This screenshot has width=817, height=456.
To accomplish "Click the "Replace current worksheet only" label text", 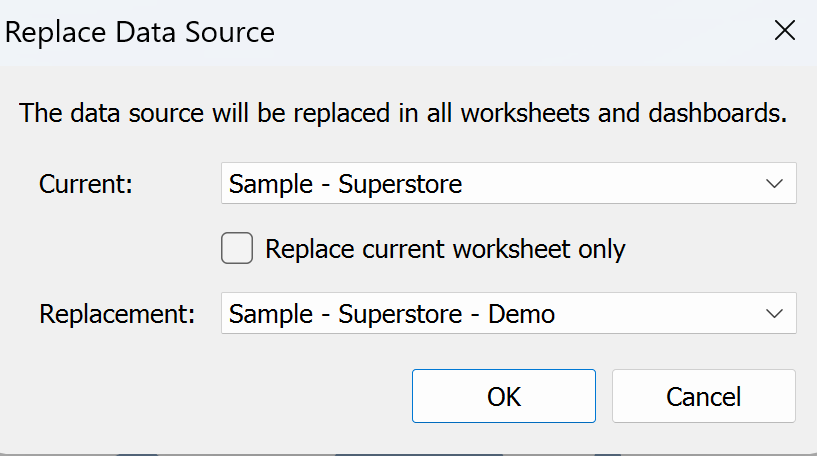I will coord(445,249).
